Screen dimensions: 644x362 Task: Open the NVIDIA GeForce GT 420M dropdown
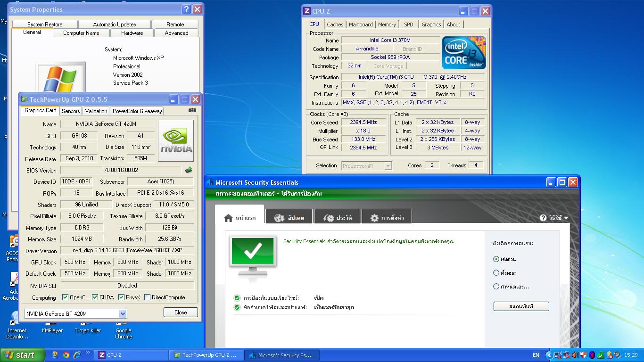point(123,314)
